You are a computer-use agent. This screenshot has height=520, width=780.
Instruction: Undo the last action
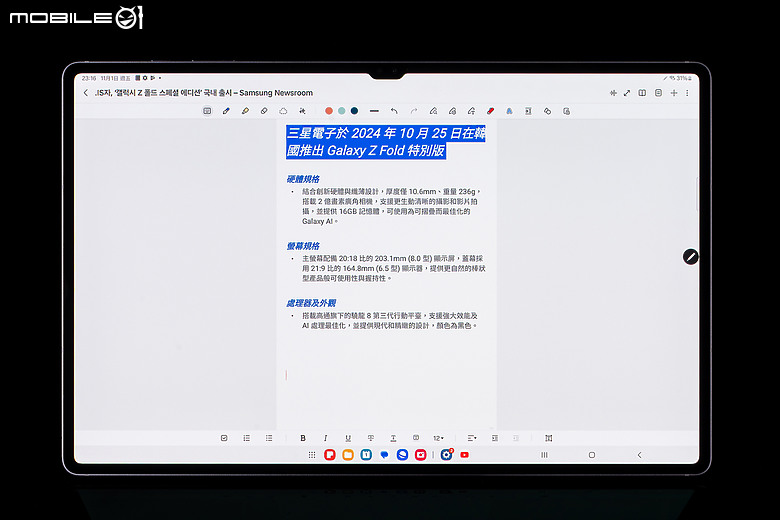[x=394, y=111]
